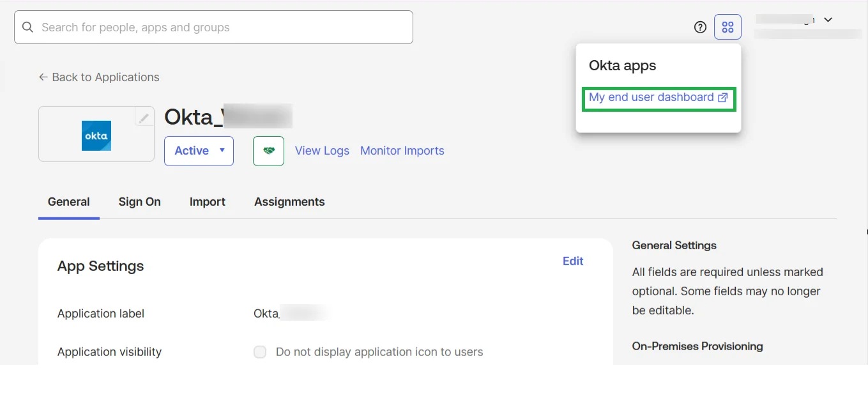Open the Active status dropdown
Image resolution: width=868 pixels, height=393 pixels.
(199, 151)
